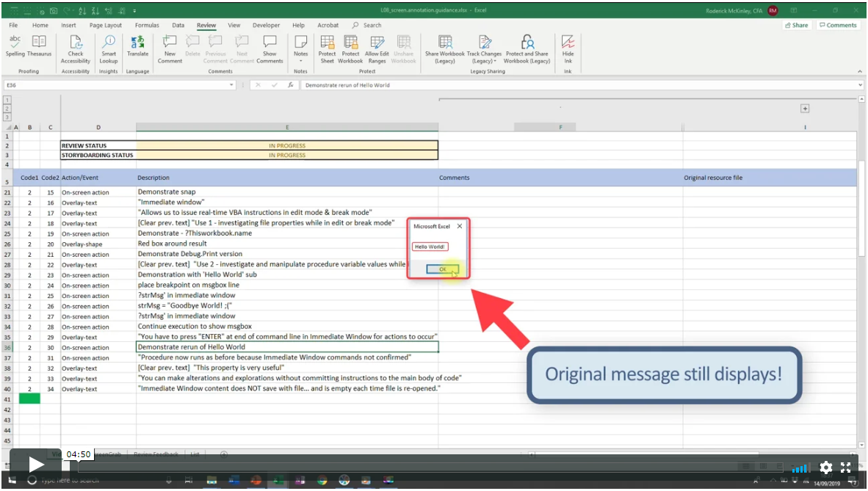The height and width of the screenshot is (491, 868).
Task: Close the Microsoft Excel message box
Action: click(460, 226)
